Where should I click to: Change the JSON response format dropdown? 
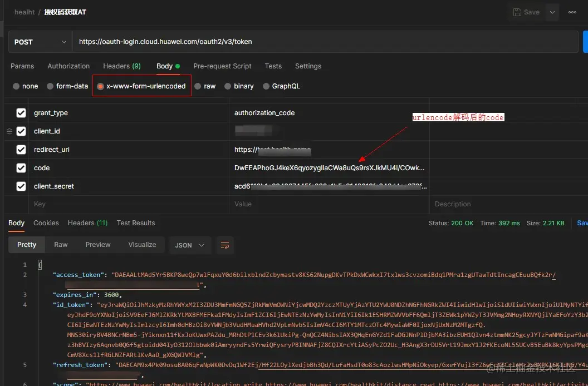tap(190, 245)
